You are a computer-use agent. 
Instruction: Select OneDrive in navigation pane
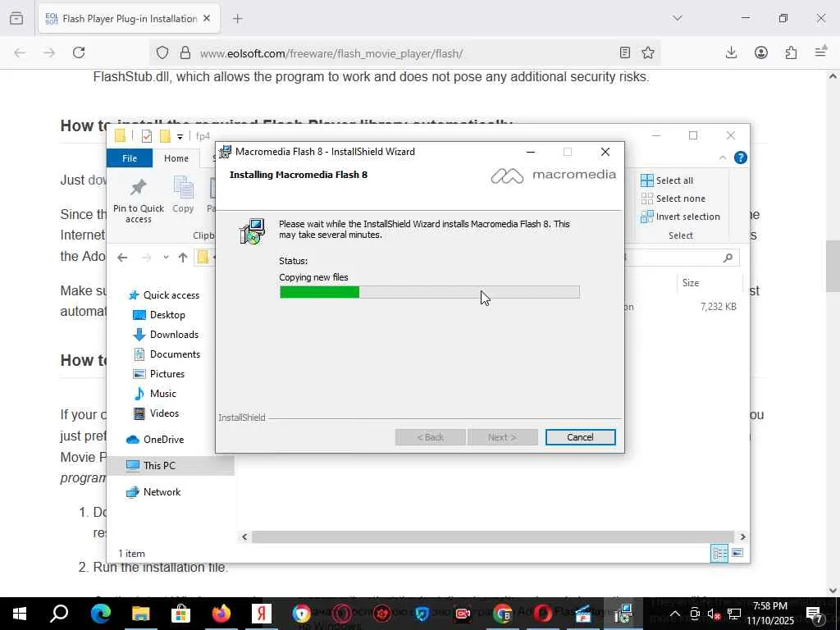(x=155, y=440)
